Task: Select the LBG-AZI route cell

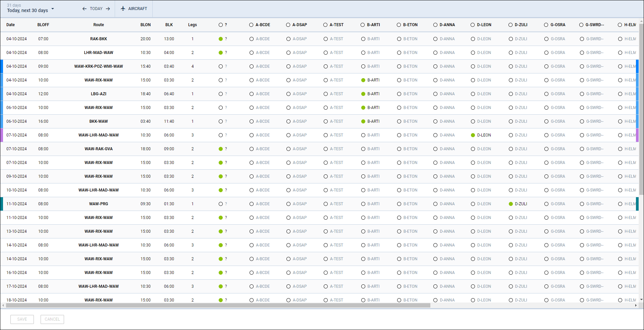Action: [99, 94]
